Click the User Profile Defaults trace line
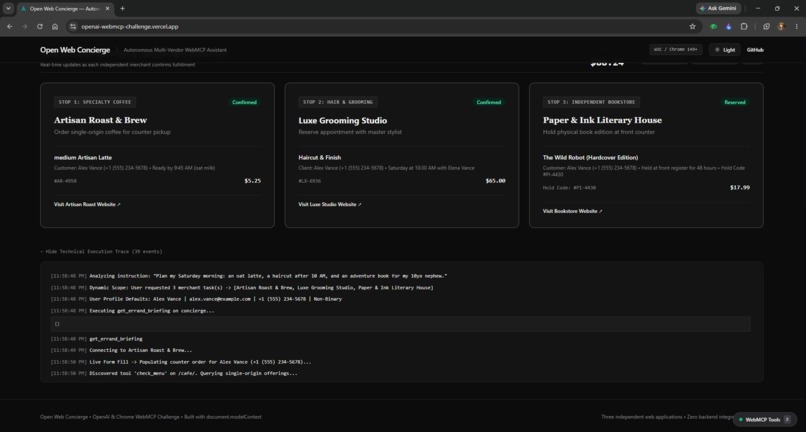The image size is (806, 432). click(196, 299)
